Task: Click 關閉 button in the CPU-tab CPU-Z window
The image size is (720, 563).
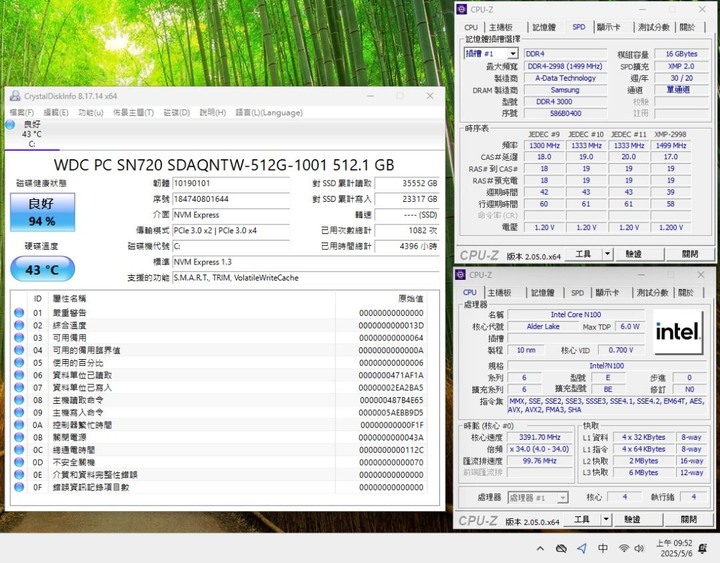Action: click(x=688, y=519)
